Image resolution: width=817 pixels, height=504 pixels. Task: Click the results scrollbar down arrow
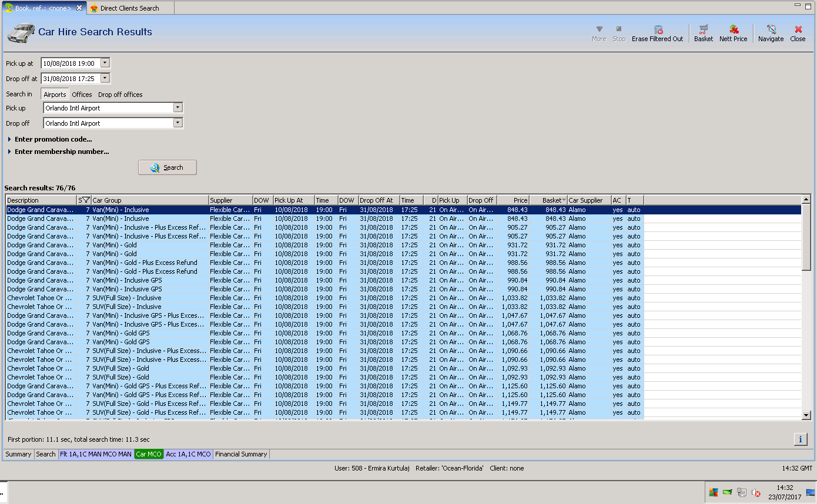806,415
